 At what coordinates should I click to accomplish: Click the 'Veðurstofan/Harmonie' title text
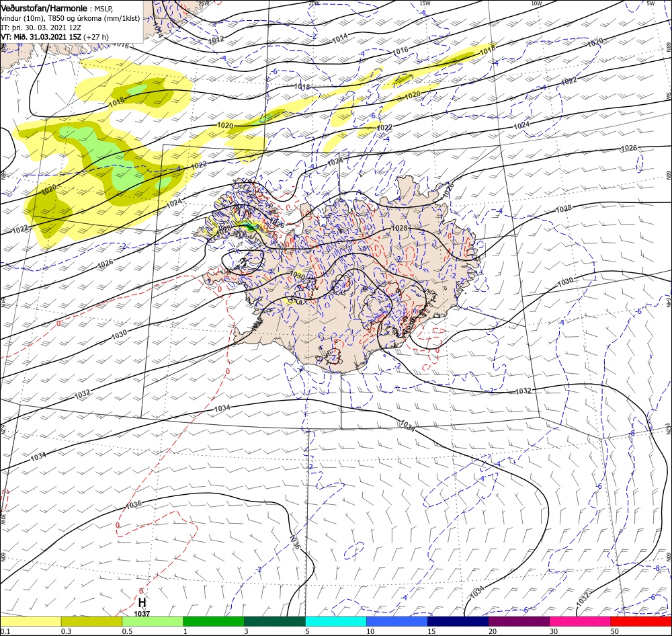point(44,8)
